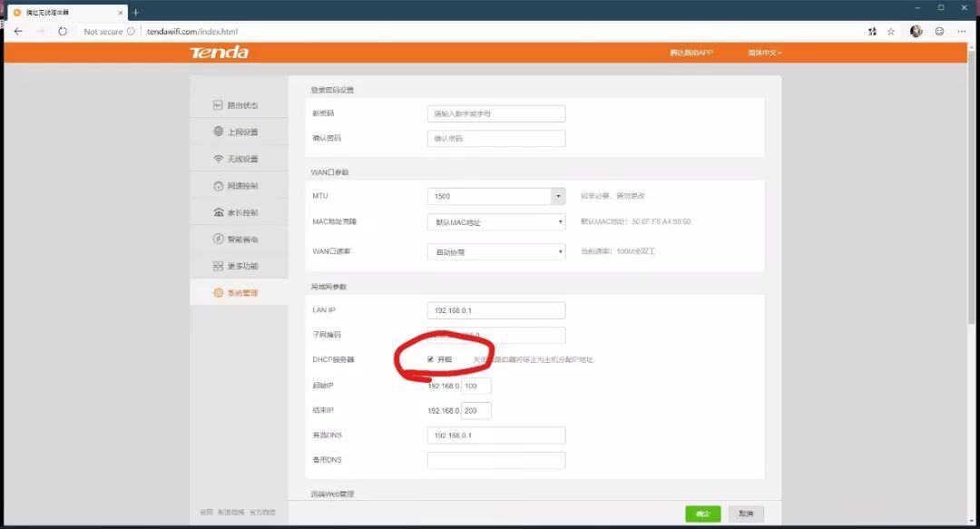Click the 当前速率 100M全双工 text
Screen dimensions: 980x529
[x=618, y=251]
